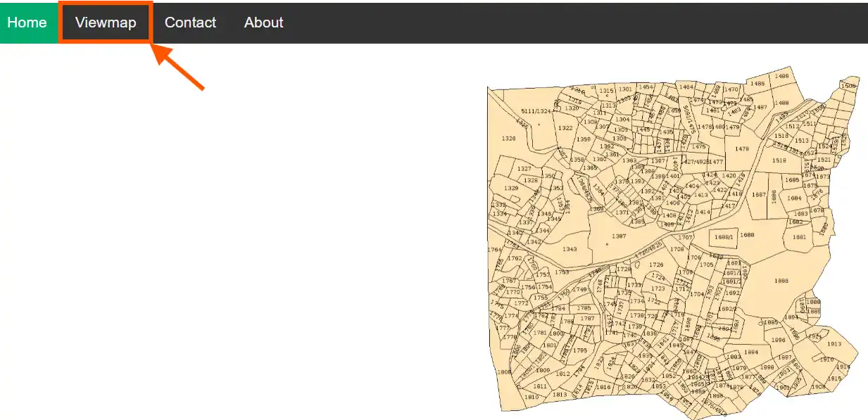
Task: Select parcel 1327 on the map
Action: (x=524, y=169)
